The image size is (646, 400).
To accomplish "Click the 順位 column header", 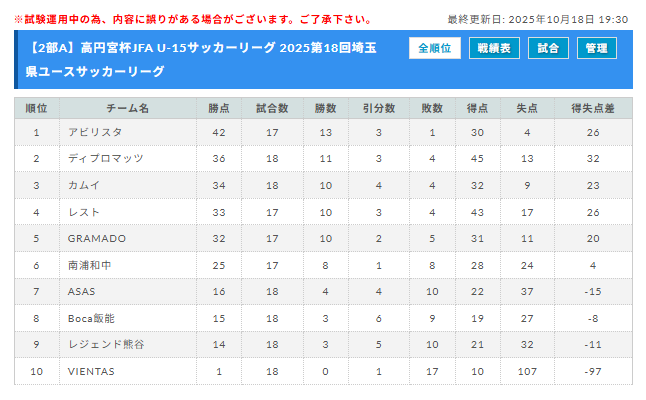I will [x=36, y=107].
